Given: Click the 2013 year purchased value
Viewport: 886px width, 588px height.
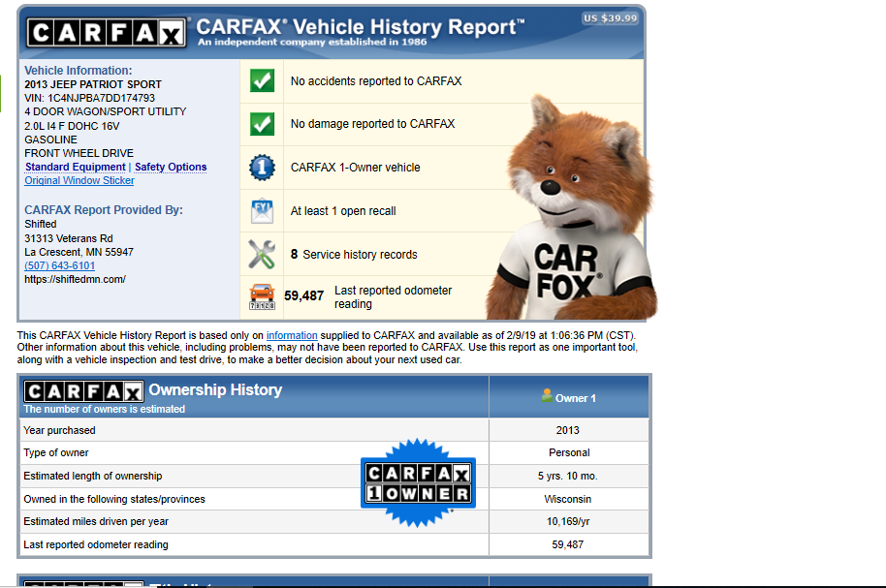Looking at the screenshot, I should pyautogui.click(x=568, y=430).
